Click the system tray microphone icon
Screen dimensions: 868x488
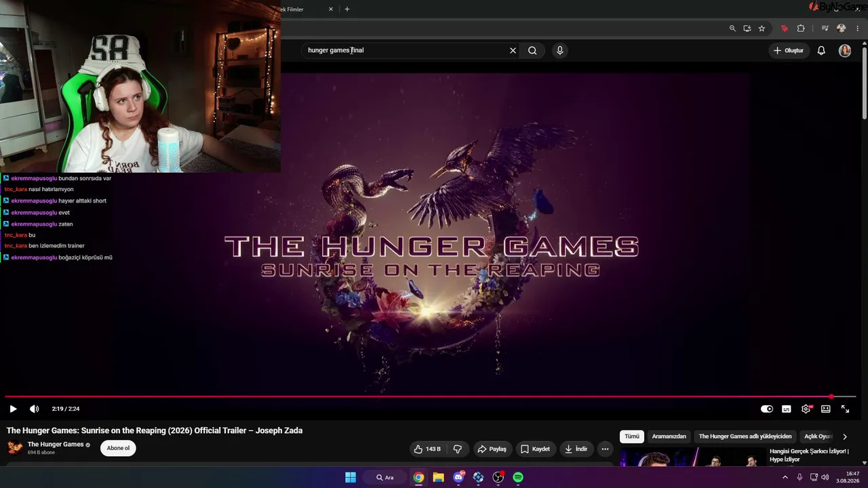click(800, 477)
